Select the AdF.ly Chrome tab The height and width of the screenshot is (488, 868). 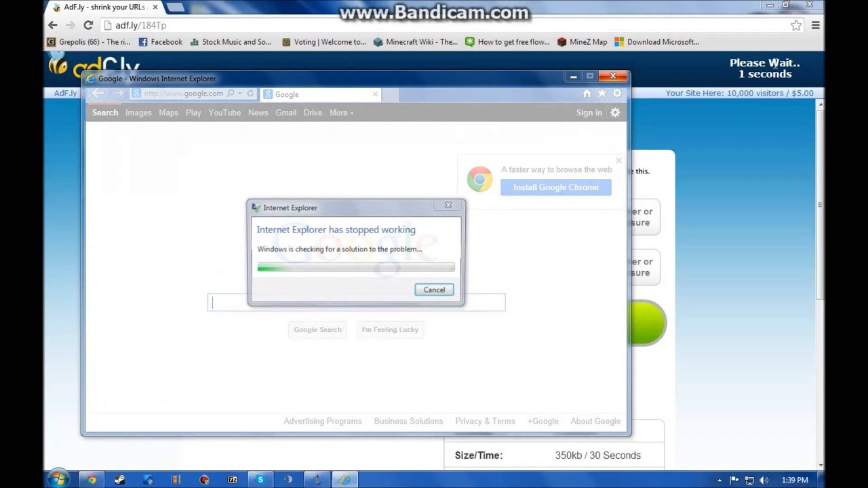pyautogui.click(x=104, y=7)
